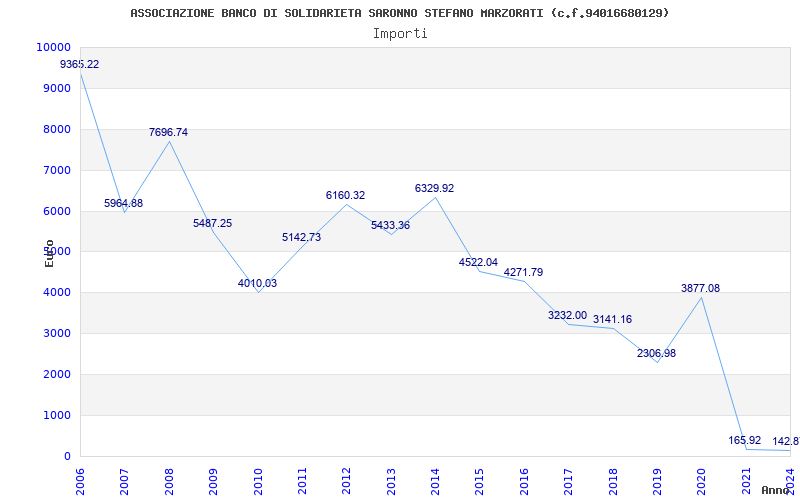Click the 2024 year axis label
This screenshot has height=500, width=800.
point(789,480)
